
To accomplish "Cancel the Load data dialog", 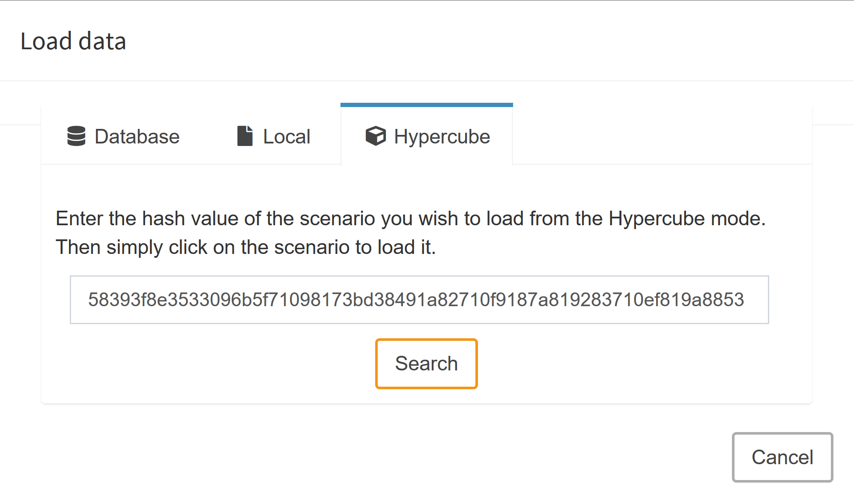I will tap(782, 457).
